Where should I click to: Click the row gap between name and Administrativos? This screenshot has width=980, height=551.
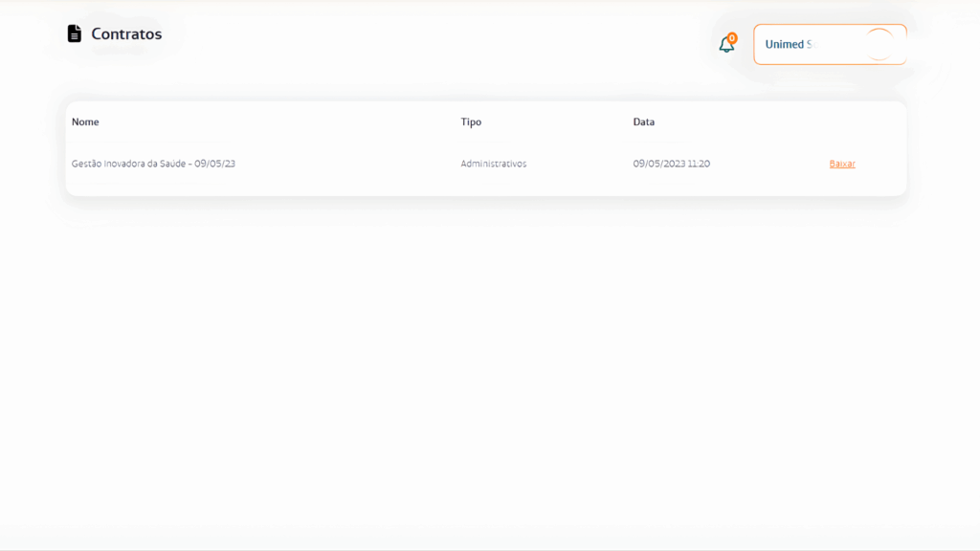[345, 164]
